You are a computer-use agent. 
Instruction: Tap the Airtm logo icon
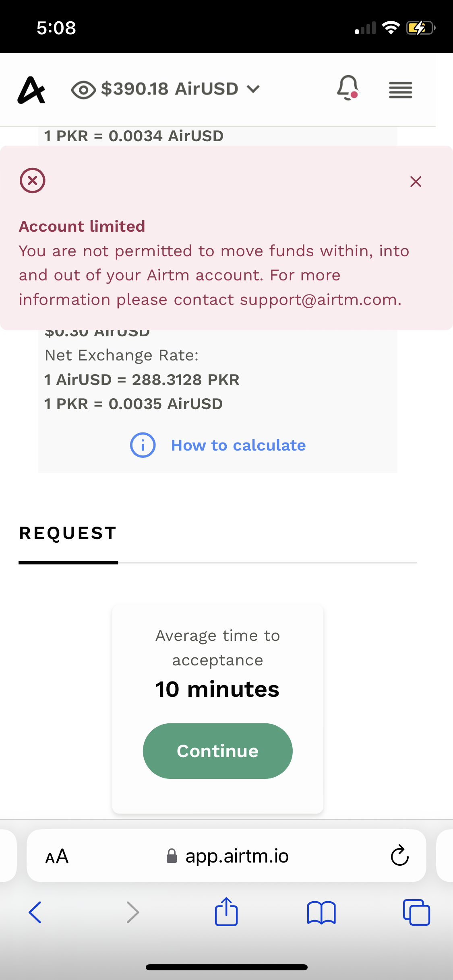[x=31, y=90]
